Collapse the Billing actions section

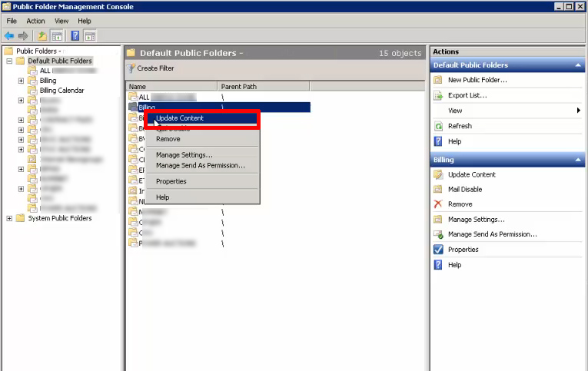[578, 160]
